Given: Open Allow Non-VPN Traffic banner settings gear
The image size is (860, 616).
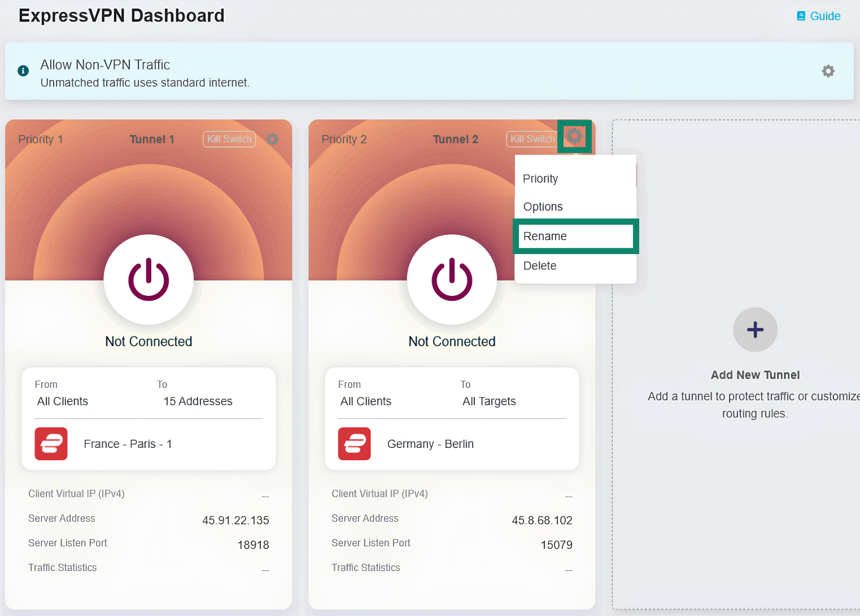Looking at the screenshot, I should click(828, 71).
